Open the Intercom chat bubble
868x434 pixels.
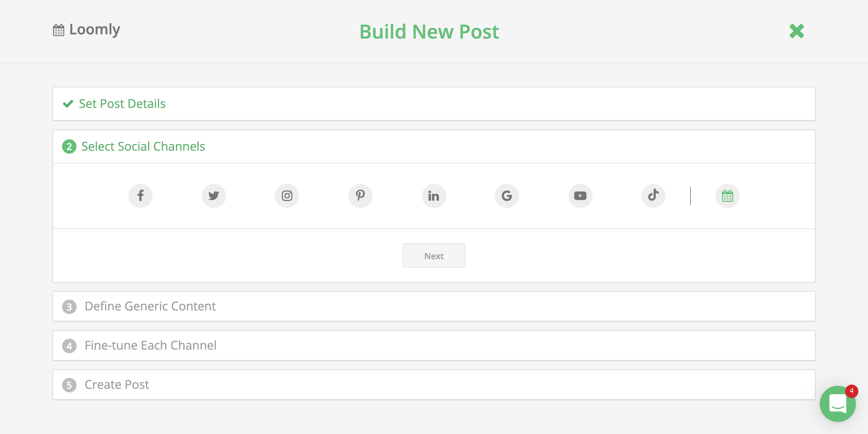click(x=838, y=404)
